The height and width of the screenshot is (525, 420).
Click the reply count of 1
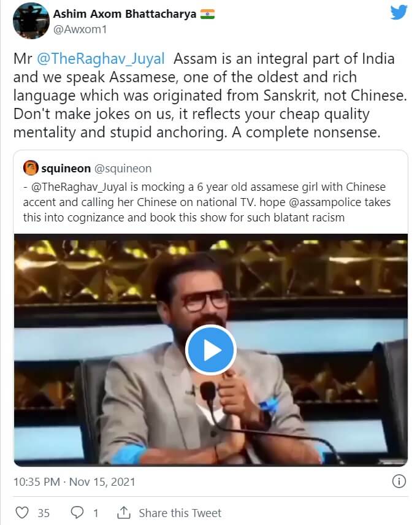pos(96,513)
